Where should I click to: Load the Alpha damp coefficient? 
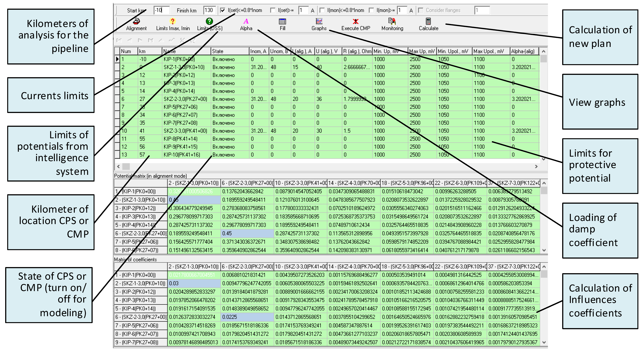246,21
